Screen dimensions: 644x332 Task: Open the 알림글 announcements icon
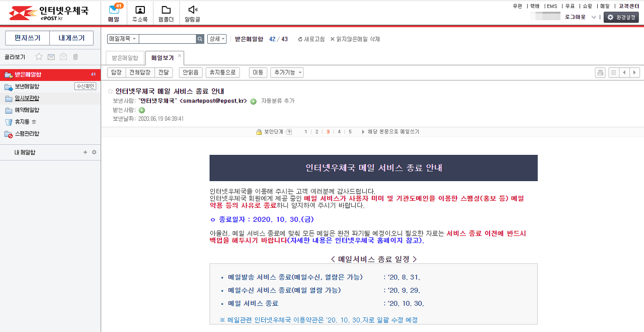click(x=192, y=13)
